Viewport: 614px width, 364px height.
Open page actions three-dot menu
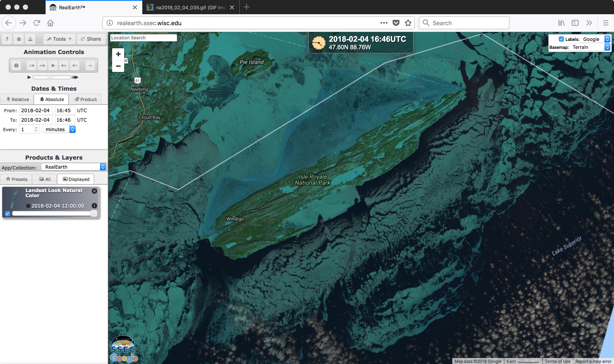[384, 23]
